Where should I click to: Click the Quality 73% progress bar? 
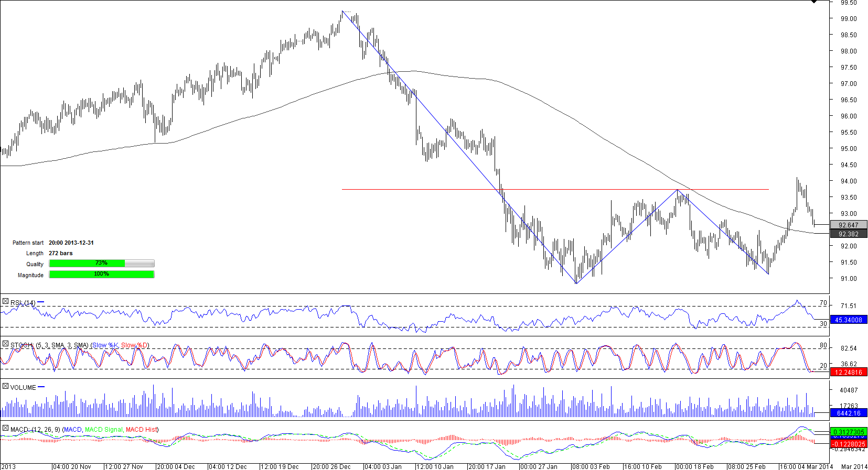click(102, 264)
